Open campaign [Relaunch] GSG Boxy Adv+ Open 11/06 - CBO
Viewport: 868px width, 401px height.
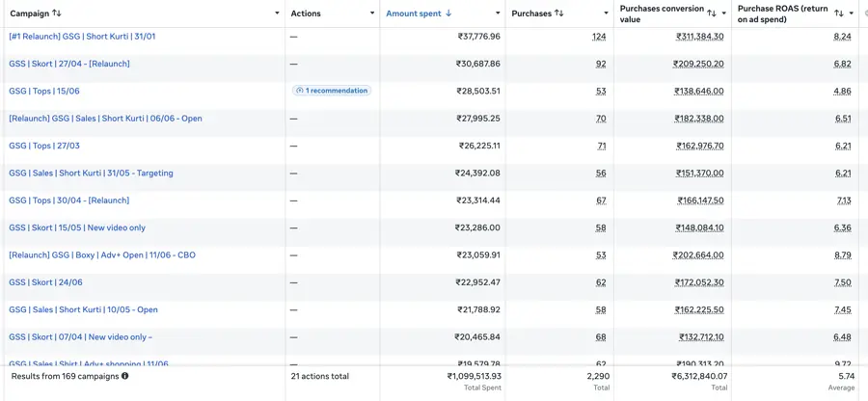[x=102, y=255]
